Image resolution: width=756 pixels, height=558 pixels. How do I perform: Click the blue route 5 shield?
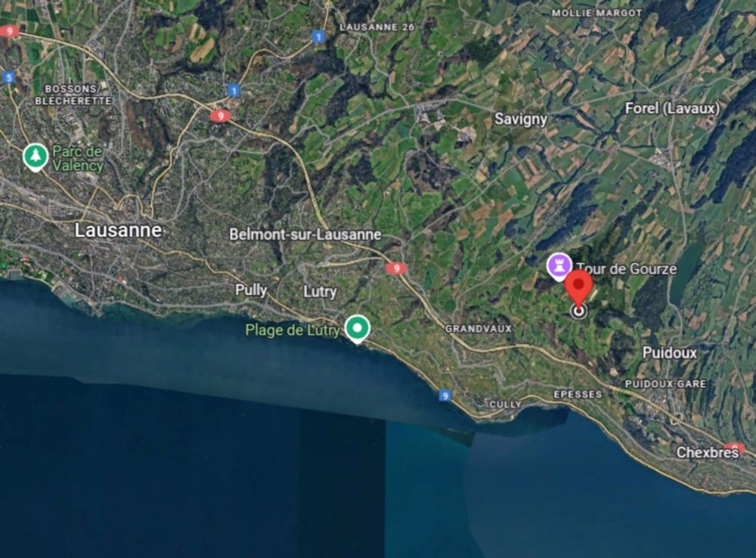coord(8,77)
